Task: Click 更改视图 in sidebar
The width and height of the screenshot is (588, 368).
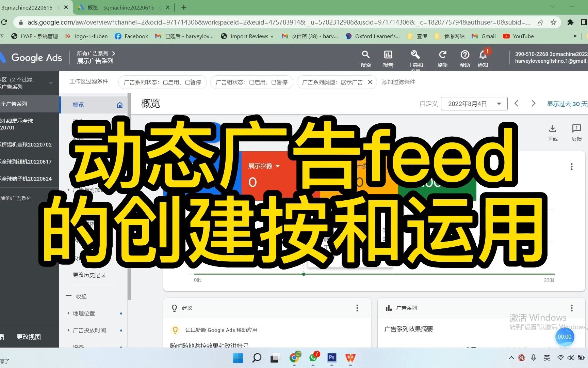Action: (29, 337)
